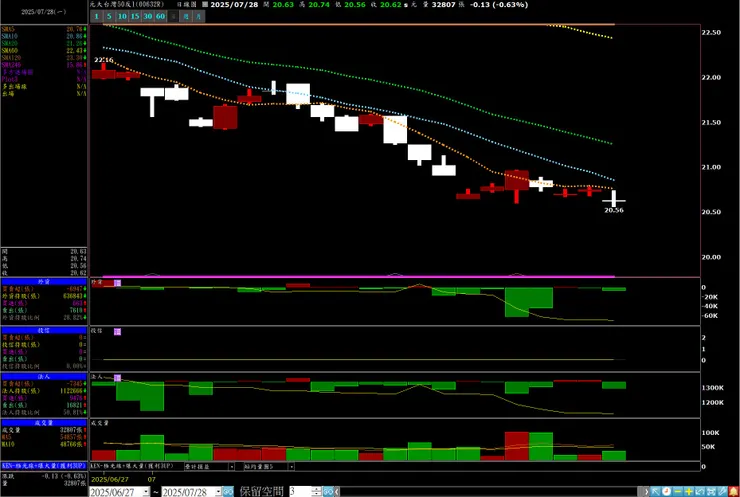Click the minus zoom-out icon
The image size is (740, 497).
point(678,491)
